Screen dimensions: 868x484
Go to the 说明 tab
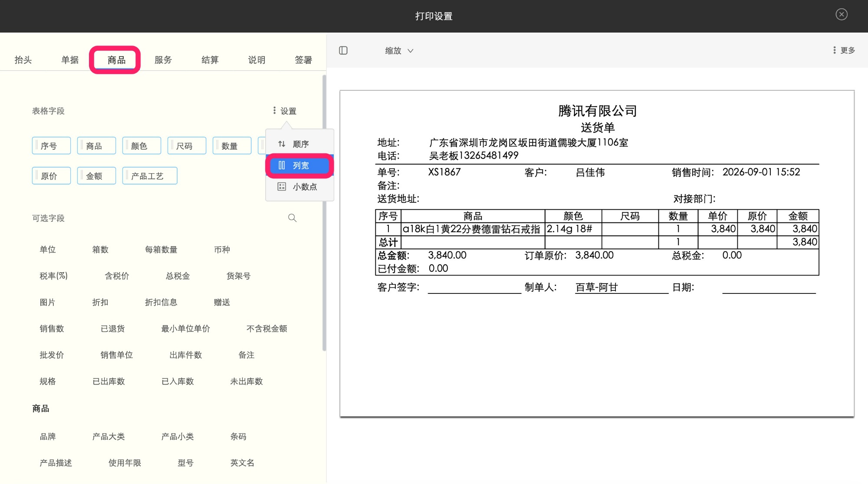click(256, 60)
